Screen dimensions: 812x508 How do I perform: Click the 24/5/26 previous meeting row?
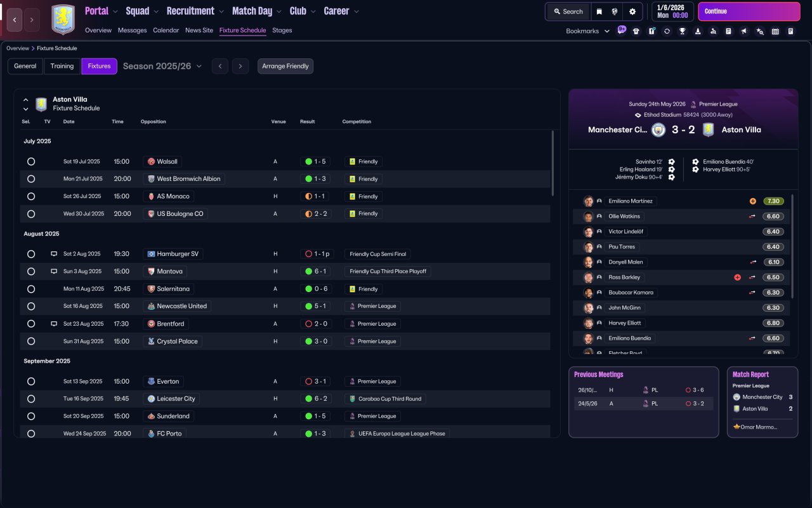pyautogui.click(x=644, y=403)
